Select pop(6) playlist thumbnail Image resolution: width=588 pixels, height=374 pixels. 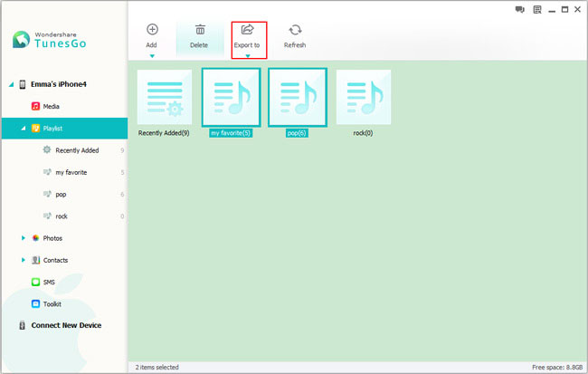[x=298, y=97]
